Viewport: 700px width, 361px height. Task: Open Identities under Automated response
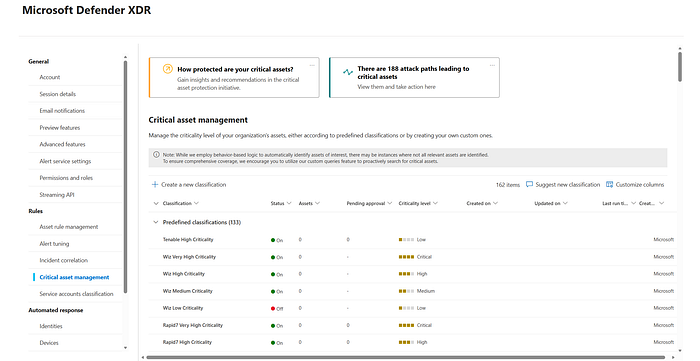[x=51, y=326]
